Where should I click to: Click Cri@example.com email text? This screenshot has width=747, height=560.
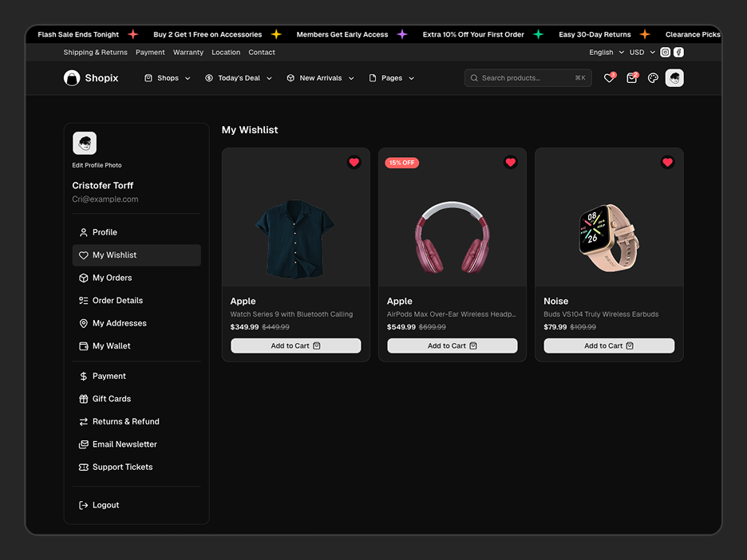(105, 199)
